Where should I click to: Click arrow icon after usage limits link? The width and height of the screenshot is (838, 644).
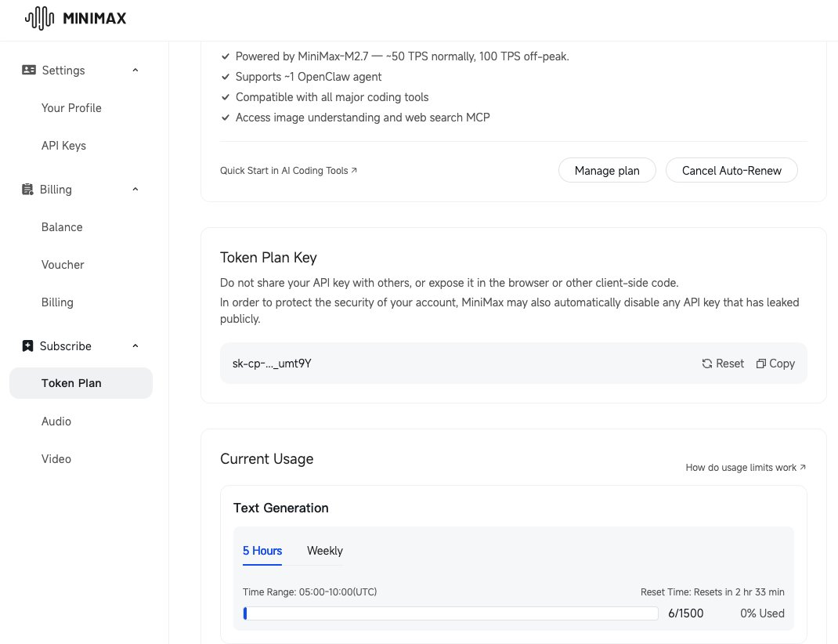click(x=802, y=467)
